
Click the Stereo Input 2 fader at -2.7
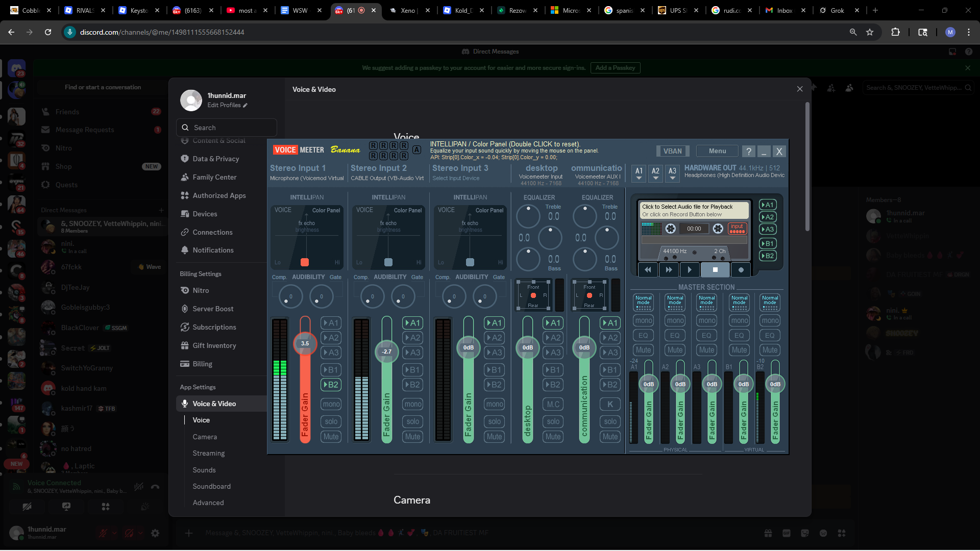387,352
